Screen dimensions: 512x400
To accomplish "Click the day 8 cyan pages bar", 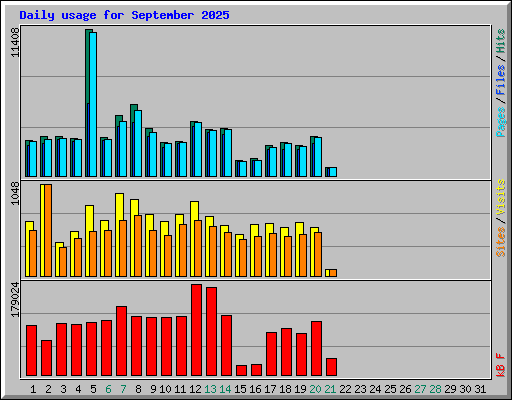I will (138, 143).
